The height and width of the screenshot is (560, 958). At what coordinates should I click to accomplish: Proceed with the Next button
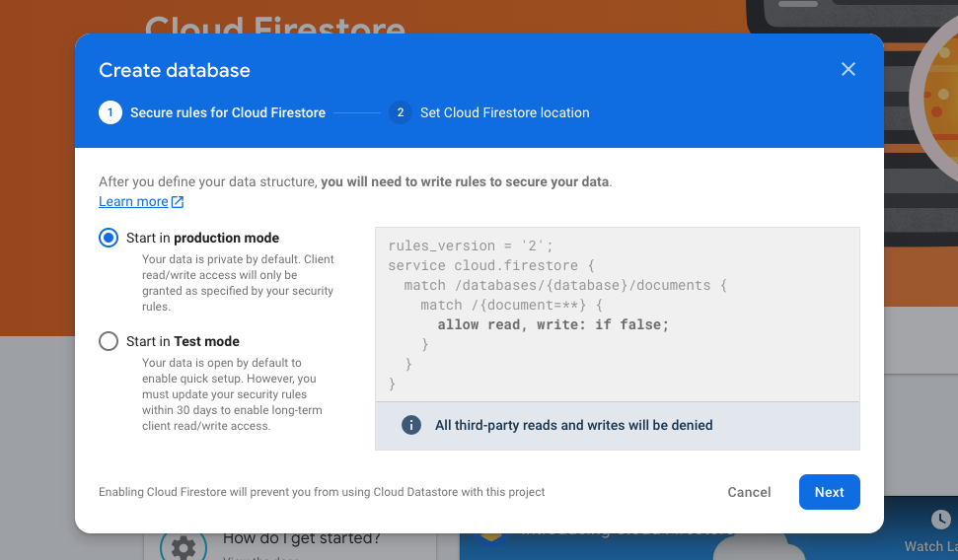click(829, 492)
